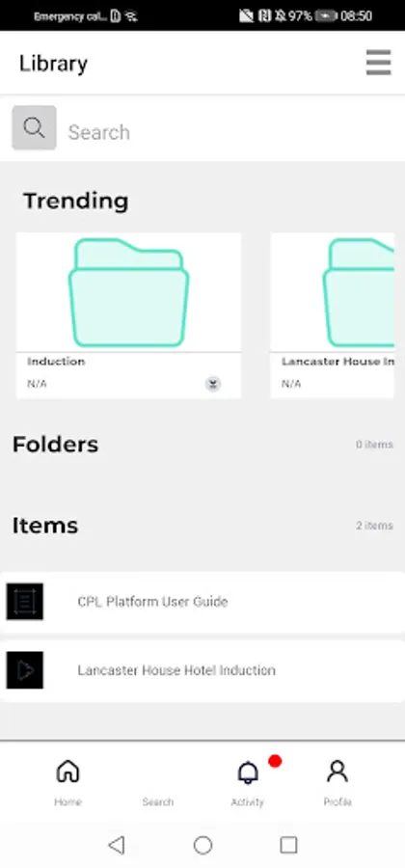Open the Lancaster House trending folder

(x=333, y=315)
